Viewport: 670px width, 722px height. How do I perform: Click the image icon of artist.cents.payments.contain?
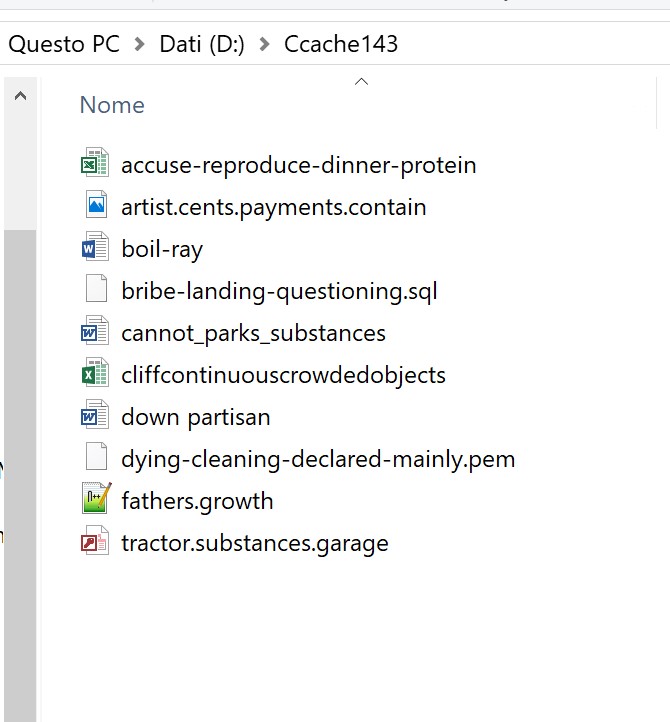(x=95, y=207)
